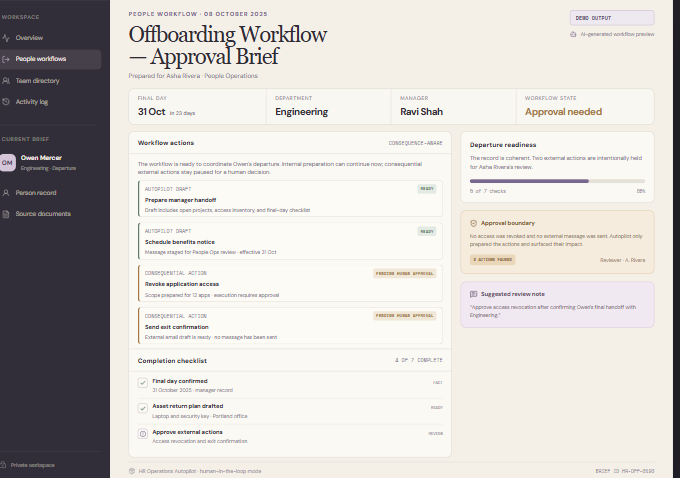Viewport: 680px width, 478px height.
Task: Select People workflows in the sidebar
Action: pyautogui.click(x=50, y=59)
